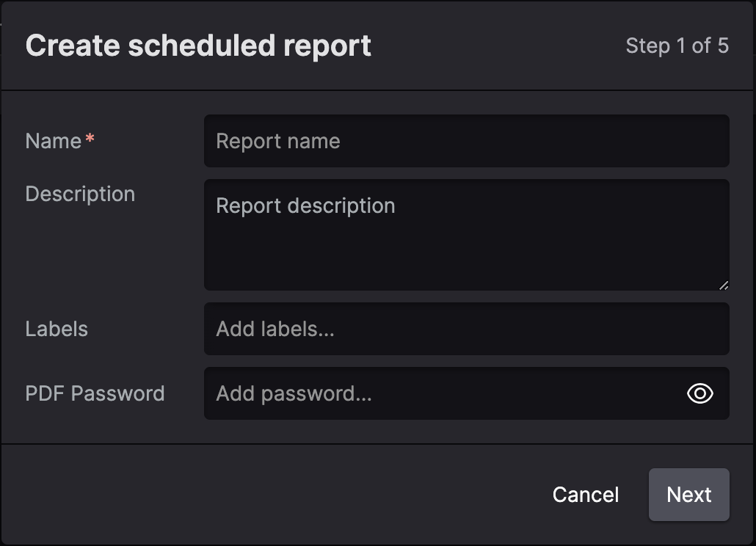This screenshot has height=546, width=756.
Task: Click the red required asterisk by Name
Action: pos(90,140)
